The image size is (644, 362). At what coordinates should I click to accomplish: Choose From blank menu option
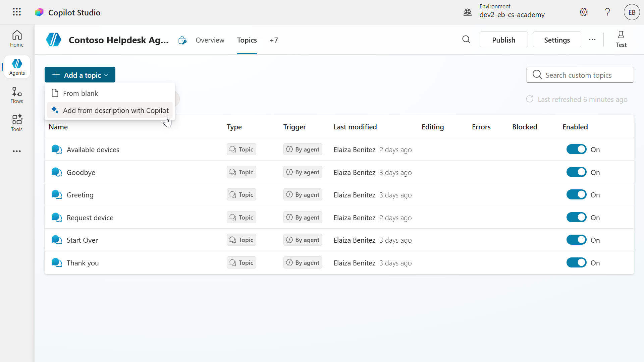click(x=80, y=93)
